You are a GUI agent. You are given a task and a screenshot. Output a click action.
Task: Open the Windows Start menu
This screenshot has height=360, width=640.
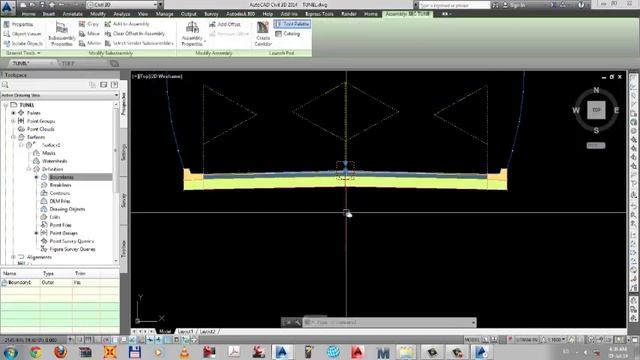(x=11, y=352)
